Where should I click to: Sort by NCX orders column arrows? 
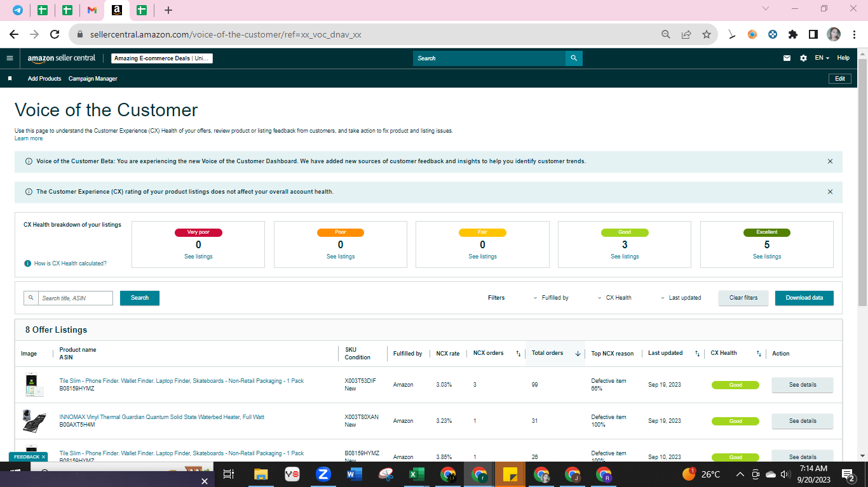pyautogui.click(x=518, y=354)
